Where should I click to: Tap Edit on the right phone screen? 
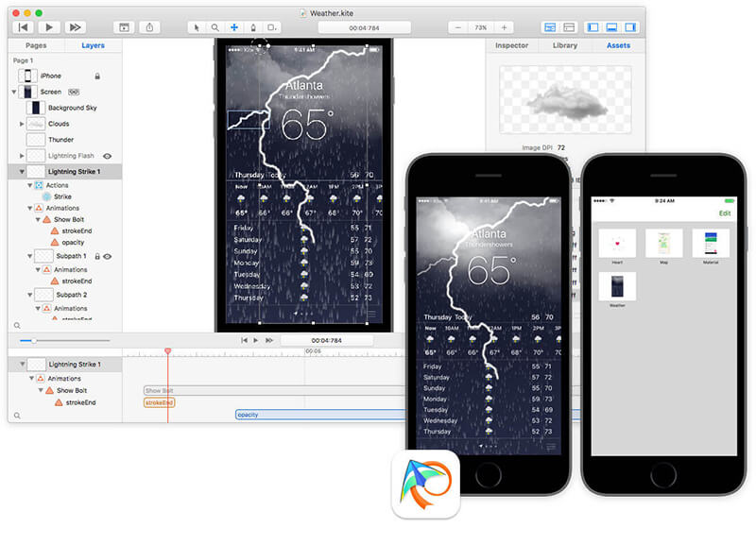(x=725, y=213)
